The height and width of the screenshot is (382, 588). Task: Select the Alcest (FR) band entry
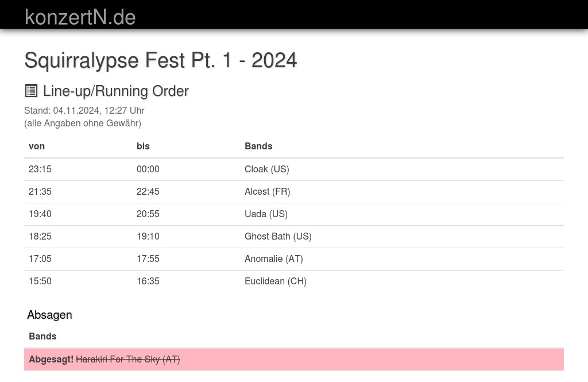point(267,191)
